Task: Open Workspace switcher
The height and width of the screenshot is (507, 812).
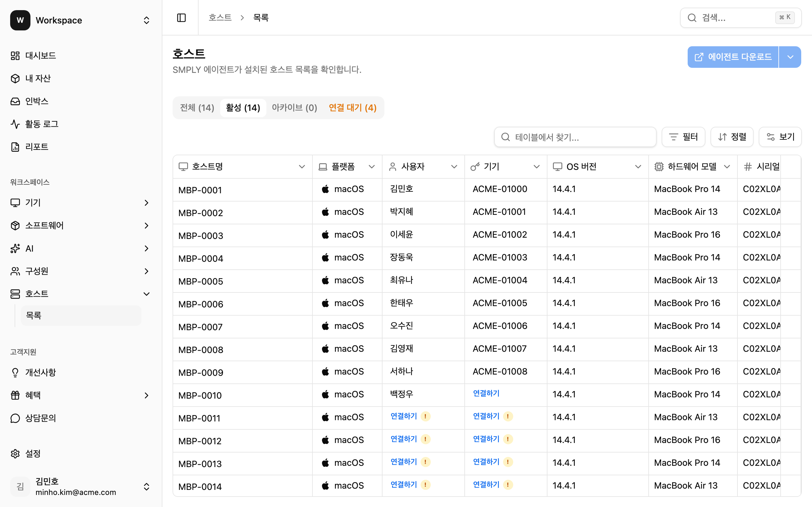Action: click(146, 20)
